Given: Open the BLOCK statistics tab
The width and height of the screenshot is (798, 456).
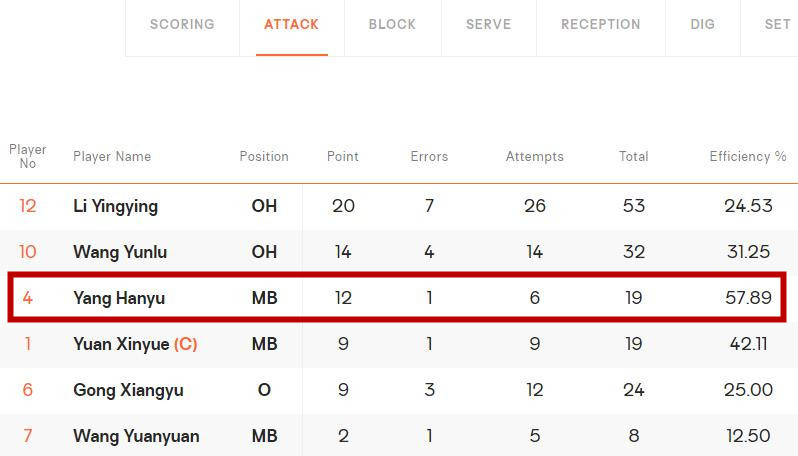Looking at the screenshot, I should [392, 24].
